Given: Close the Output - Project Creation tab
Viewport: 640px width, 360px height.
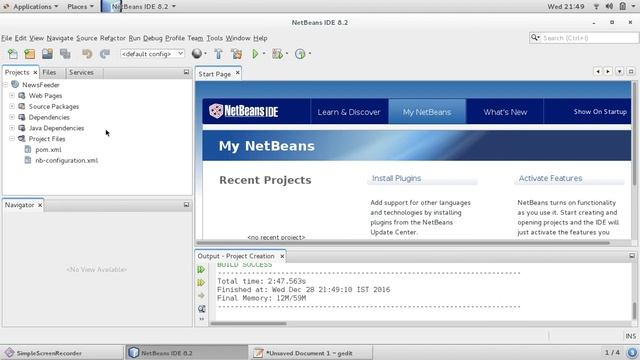Looking at the screenshot, I should [282, 256].
